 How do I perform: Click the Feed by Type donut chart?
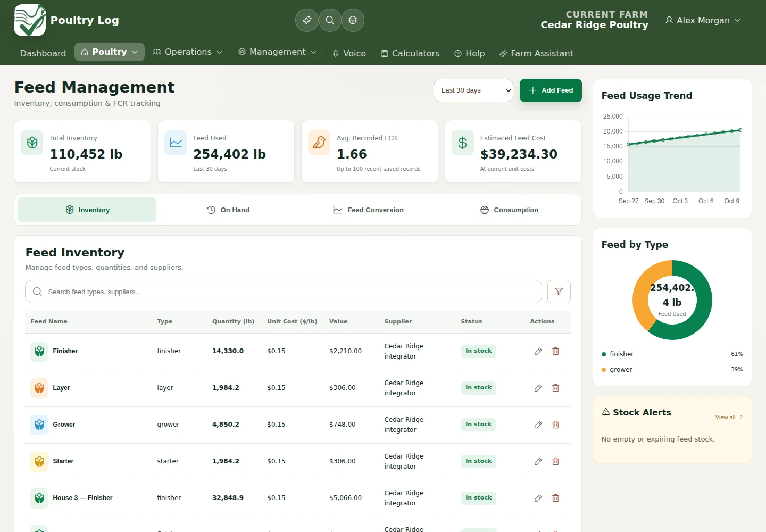(x=672, y=300)
